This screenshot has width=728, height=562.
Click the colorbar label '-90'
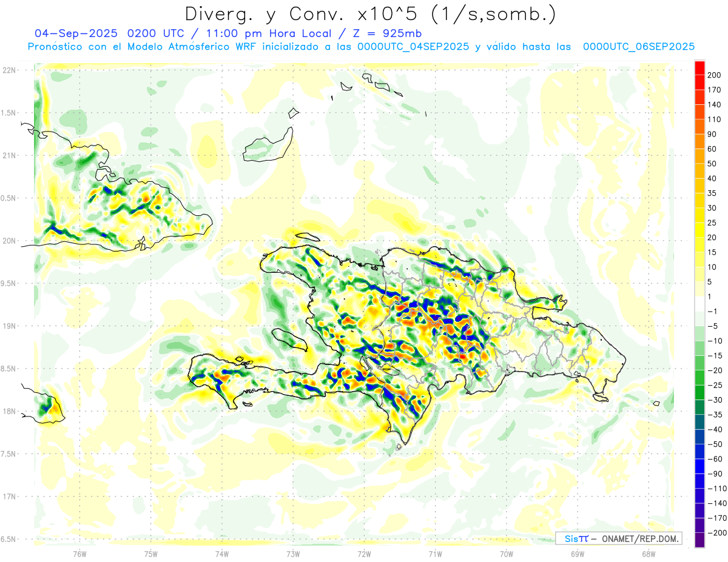tap(715, 473)
